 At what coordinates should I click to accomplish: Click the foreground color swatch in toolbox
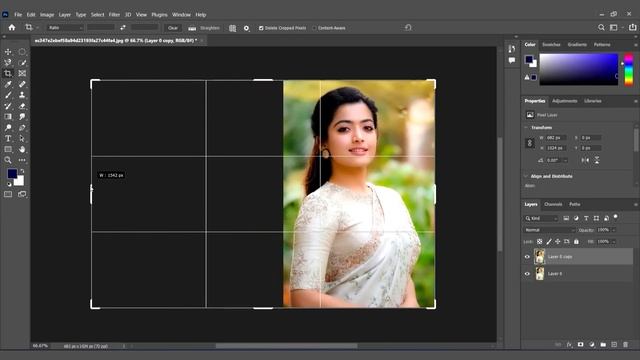click(x=12, y=173)
